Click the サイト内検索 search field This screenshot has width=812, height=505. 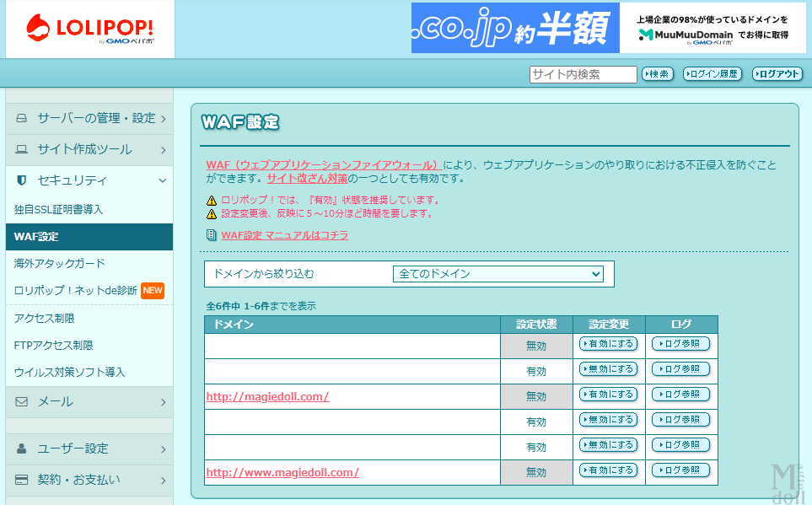583,74
